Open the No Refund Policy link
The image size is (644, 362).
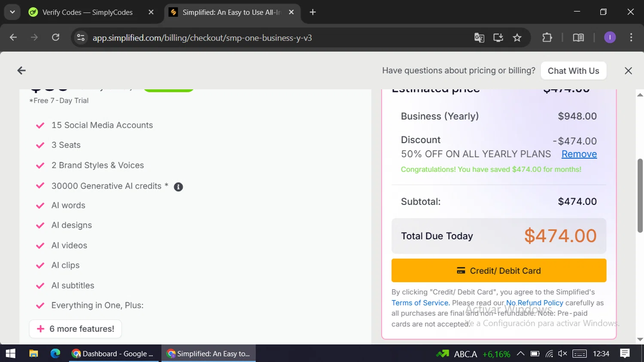click(x=535, y=303)
